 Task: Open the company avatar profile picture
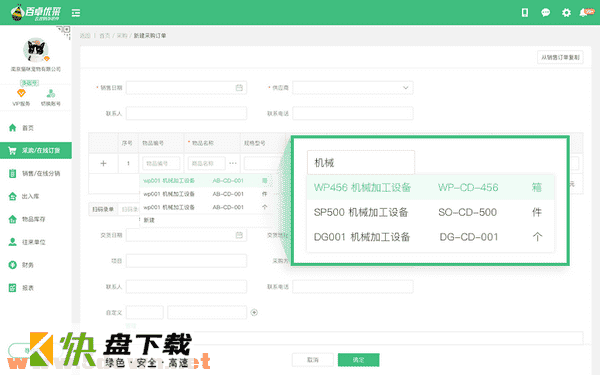[36, 50]
